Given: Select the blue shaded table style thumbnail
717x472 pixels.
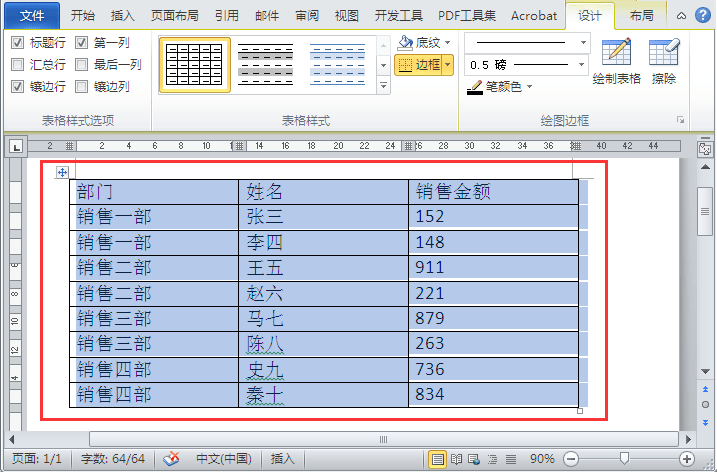Looking at the screenshot, I should [x=337, y=65].
